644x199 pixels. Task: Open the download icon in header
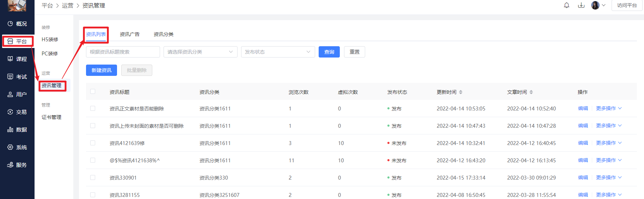(581, 5)
